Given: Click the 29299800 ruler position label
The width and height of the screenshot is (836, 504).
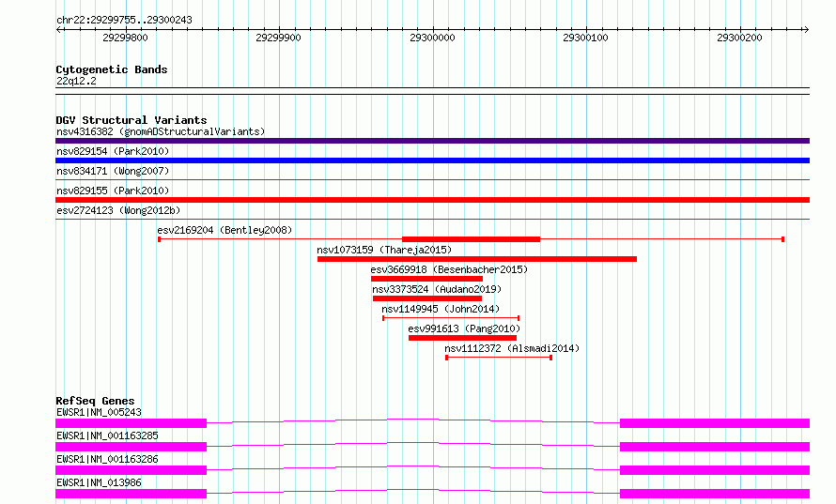Looking at the screenshot, I should pos(125,38).
